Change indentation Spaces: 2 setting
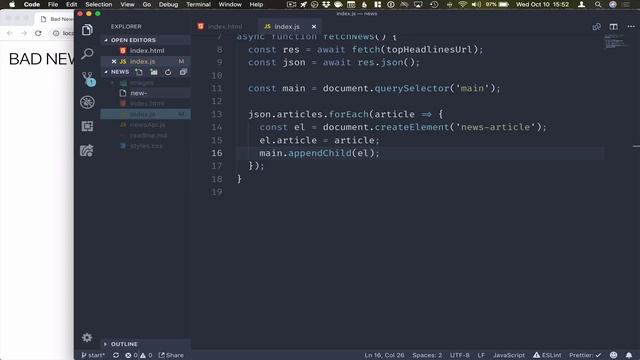640x360 pixels. 427,355
